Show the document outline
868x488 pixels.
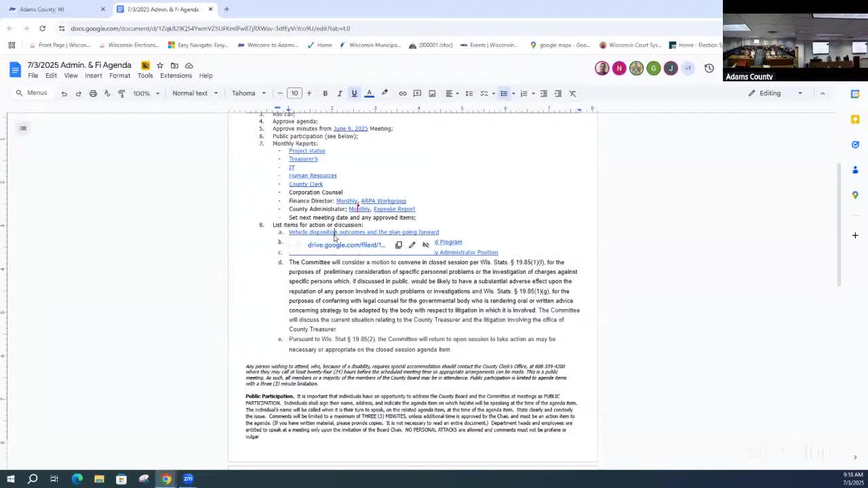click(x=23, y=128)
